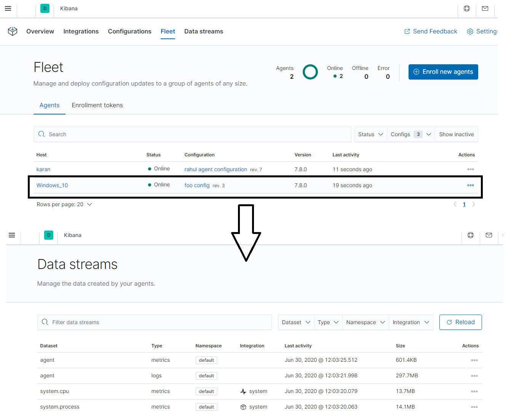
Task: Go to page 1 of agents
Action: pyautogui.click(x=464, y=204)
